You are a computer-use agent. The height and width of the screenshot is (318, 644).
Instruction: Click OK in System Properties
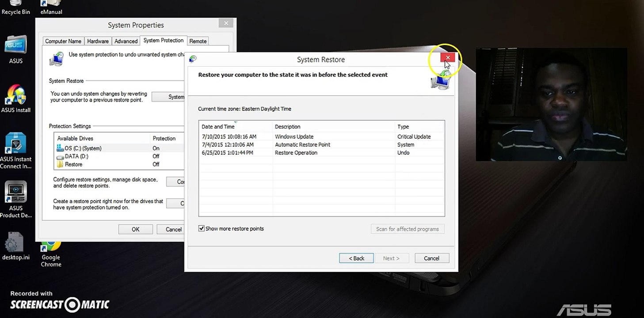click(136, 229)
